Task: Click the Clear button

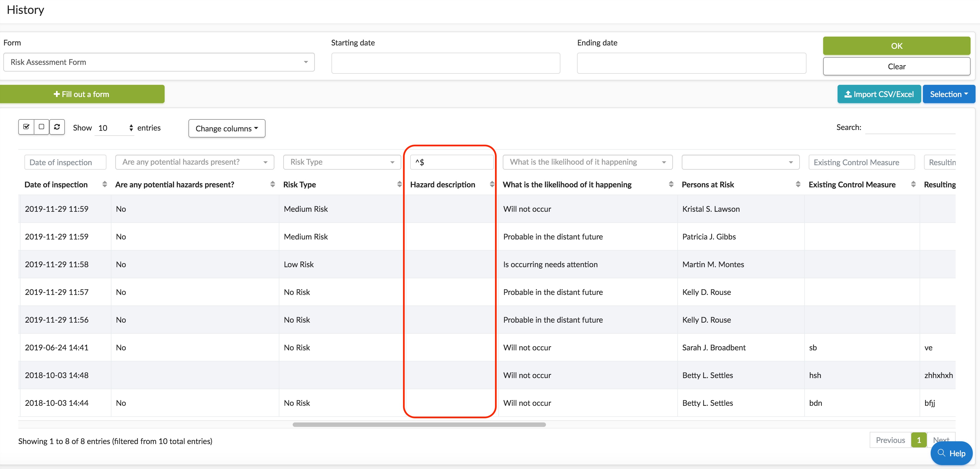Action: pyautogui.click(x=896, y=67)
